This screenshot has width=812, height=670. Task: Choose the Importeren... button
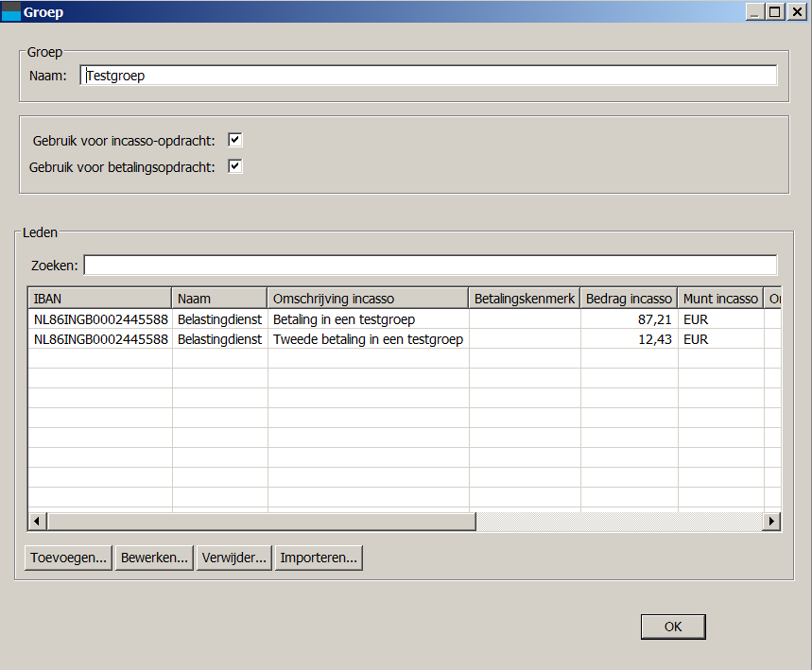pyautogui.click(x=319, y=558)
